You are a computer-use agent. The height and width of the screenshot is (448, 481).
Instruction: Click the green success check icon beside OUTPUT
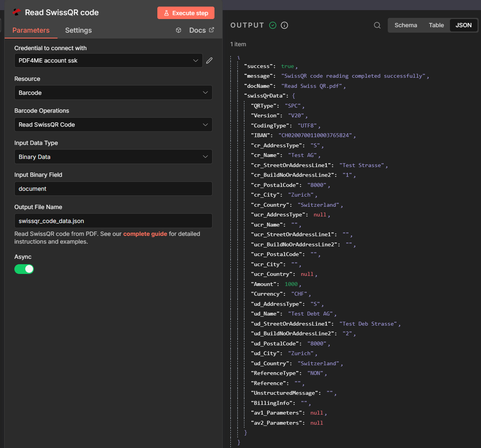click(272, 25)
